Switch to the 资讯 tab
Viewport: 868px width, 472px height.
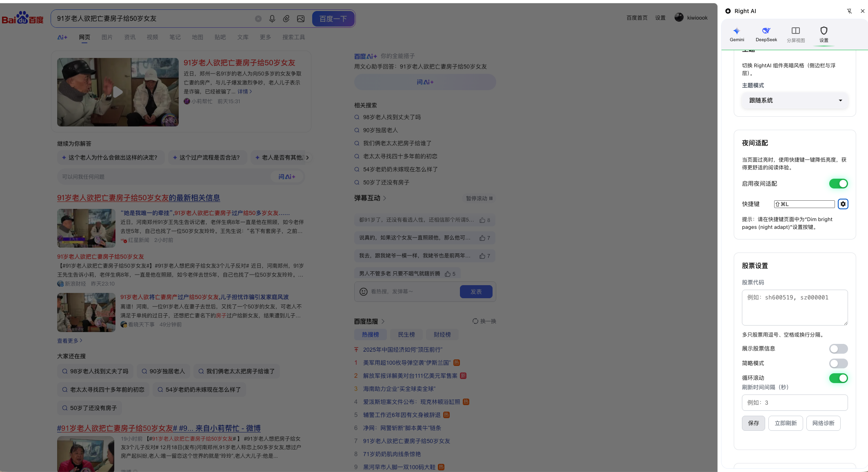pos(130,37)
